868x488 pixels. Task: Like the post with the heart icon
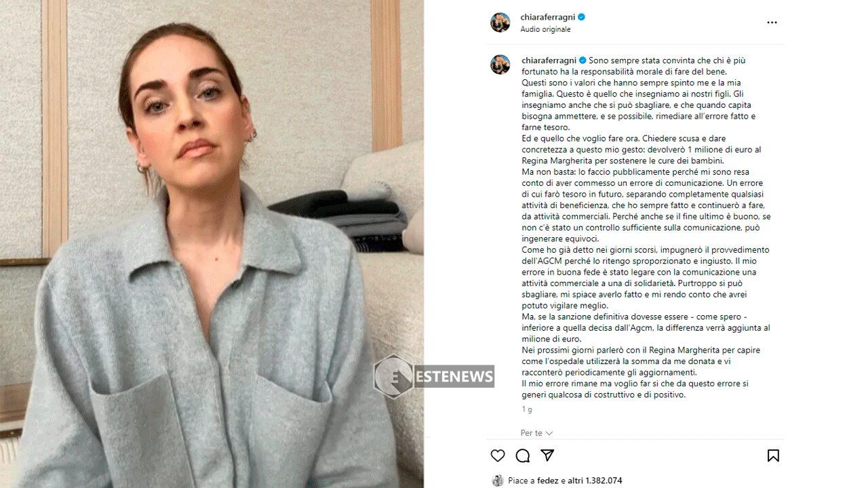(x=498, y=455)
